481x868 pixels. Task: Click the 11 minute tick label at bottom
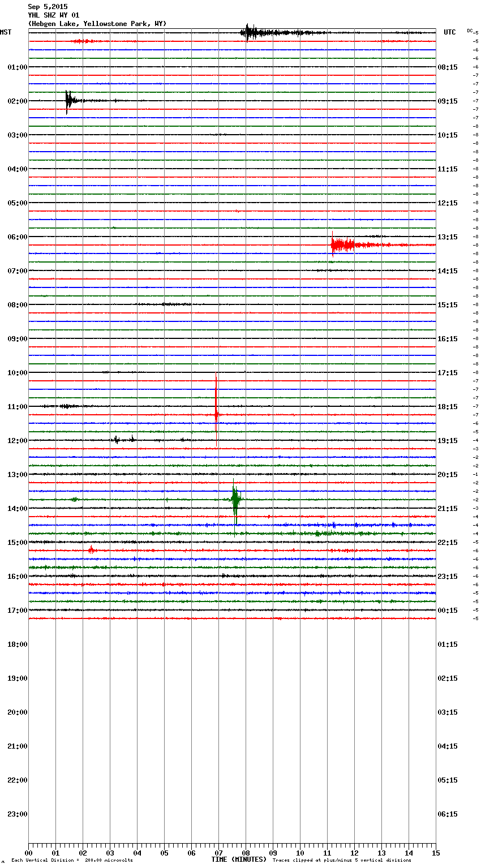(x=327, y=853)
